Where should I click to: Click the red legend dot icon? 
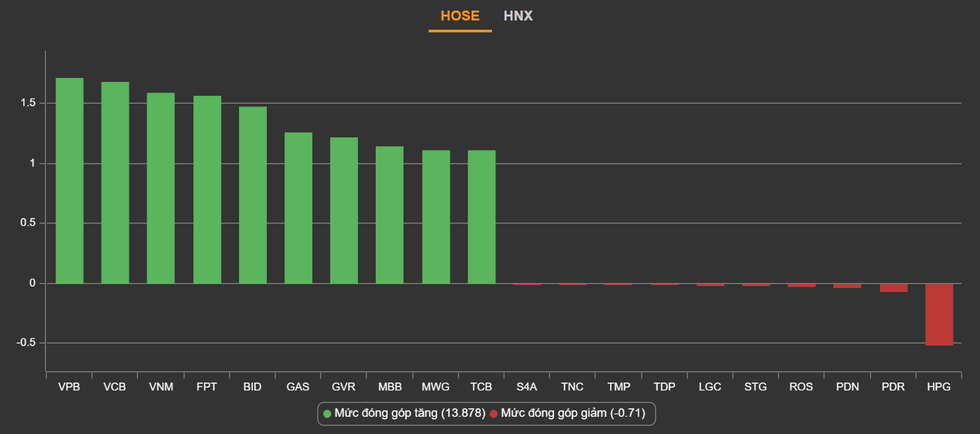pos(493,414)
